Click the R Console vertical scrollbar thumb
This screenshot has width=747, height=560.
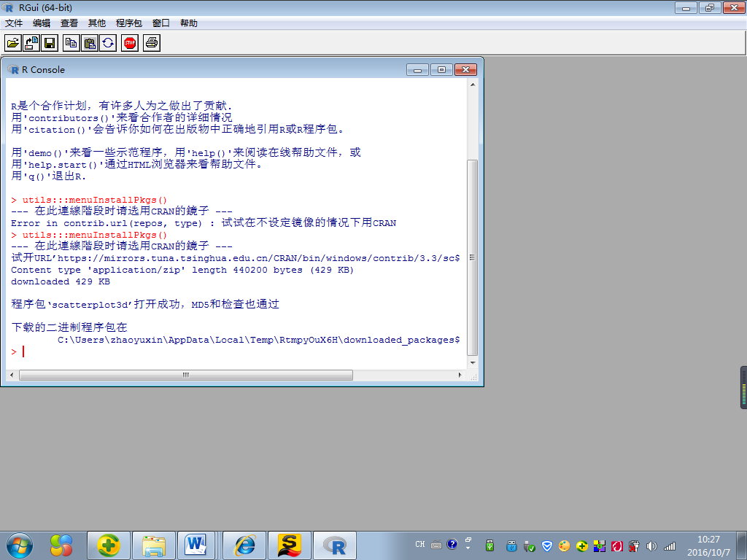472,257
